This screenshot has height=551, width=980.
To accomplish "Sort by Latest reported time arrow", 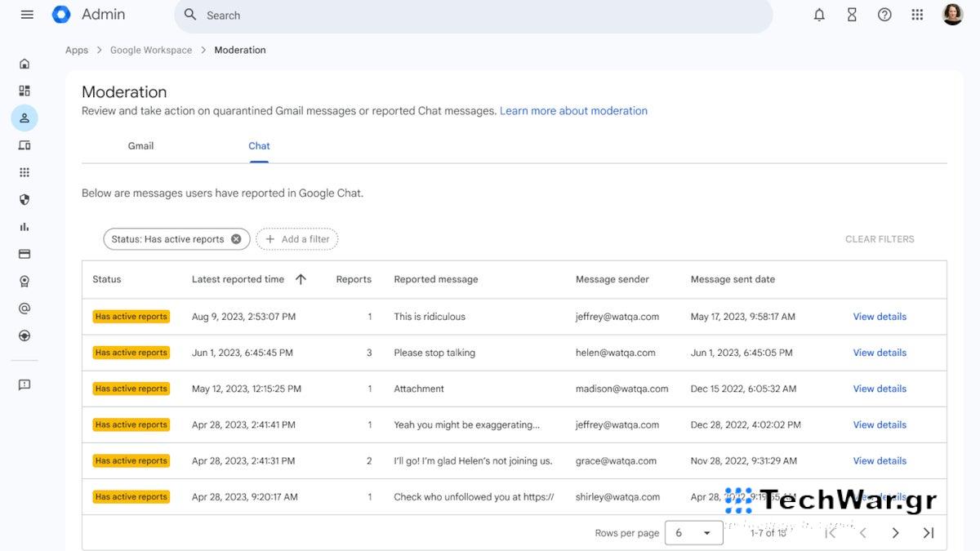I will click(301, 279).
